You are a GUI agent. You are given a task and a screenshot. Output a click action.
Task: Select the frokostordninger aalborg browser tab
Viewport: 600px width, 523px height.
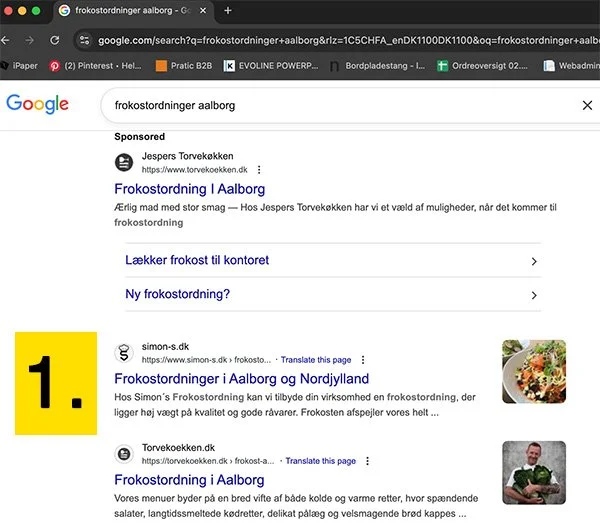[x=133, y=11]
